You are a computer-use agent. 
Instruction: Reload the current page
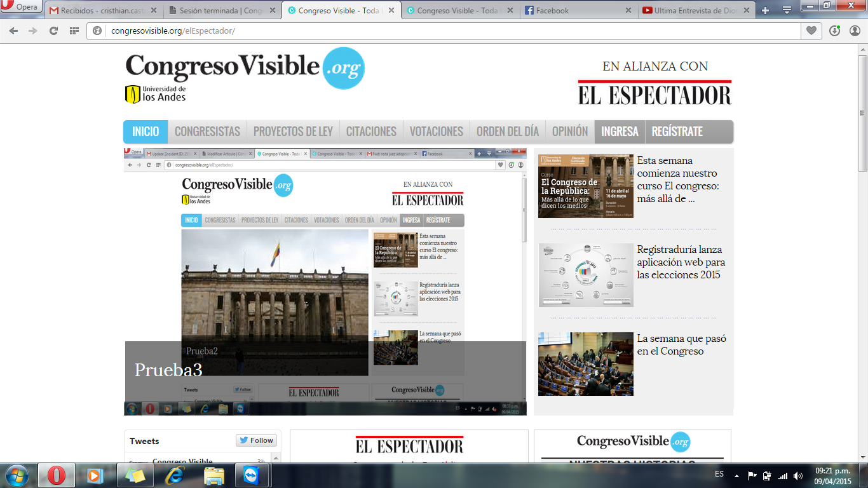pyautogui.click(x=53, y=30)
